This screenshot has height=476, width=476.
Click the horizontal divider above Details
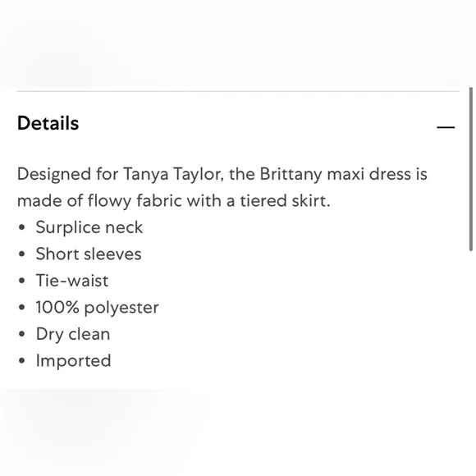click(x=238, y=91)
